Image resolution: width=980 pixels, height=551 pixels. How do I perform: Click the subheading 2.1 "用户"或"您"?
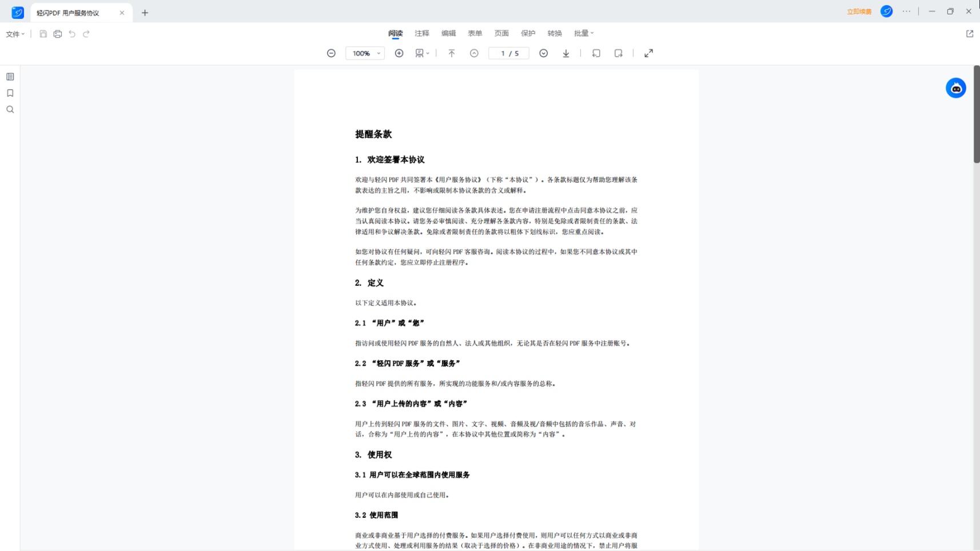[389, 323]
